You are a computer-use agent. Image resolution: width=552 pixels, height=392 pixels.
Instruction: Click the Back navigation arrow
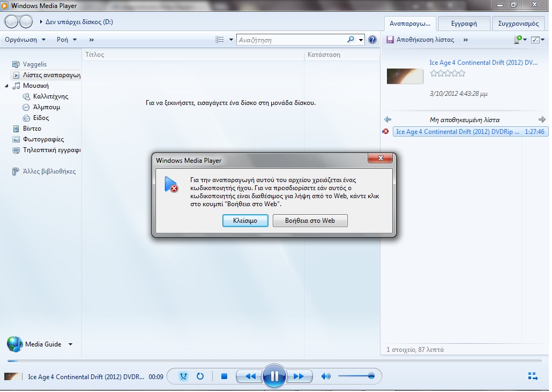[11, 22]
